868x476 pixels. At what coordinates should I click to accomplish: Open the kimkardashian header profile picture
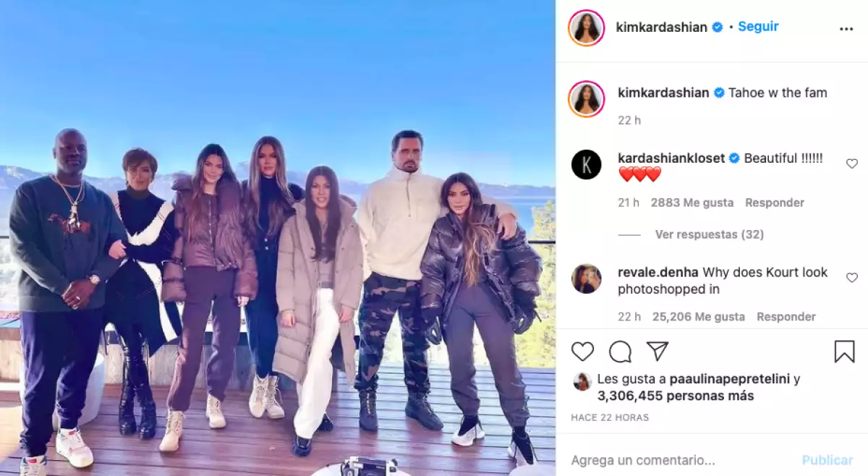(x=587, y=27)
